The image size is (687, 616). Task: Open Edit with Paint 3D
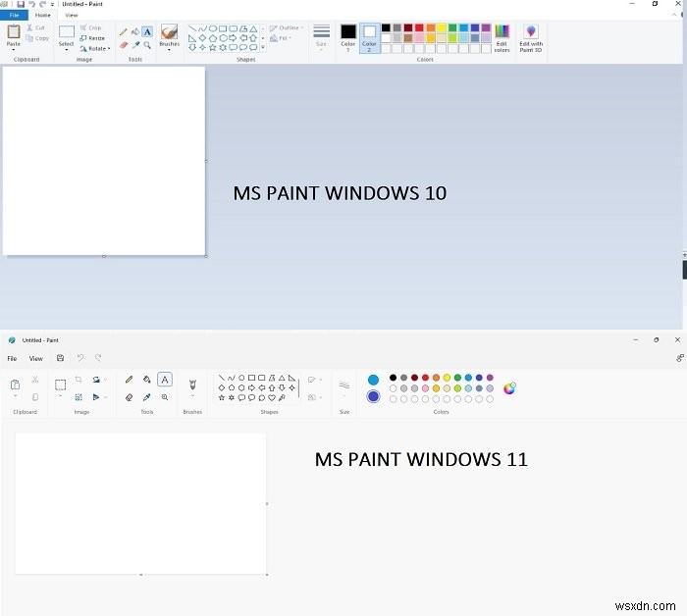pyautogui.click(x=531, y=38)
